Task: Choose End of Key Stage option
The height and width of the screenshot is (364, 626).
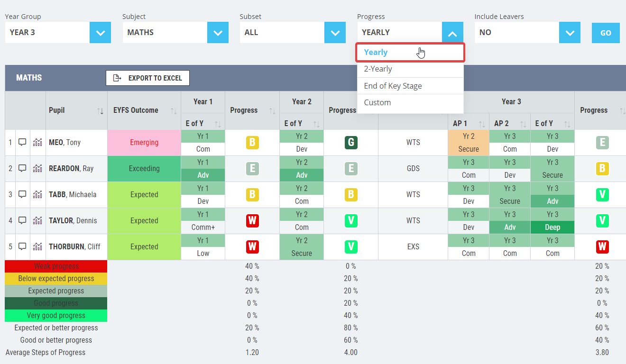Action: 410,86
